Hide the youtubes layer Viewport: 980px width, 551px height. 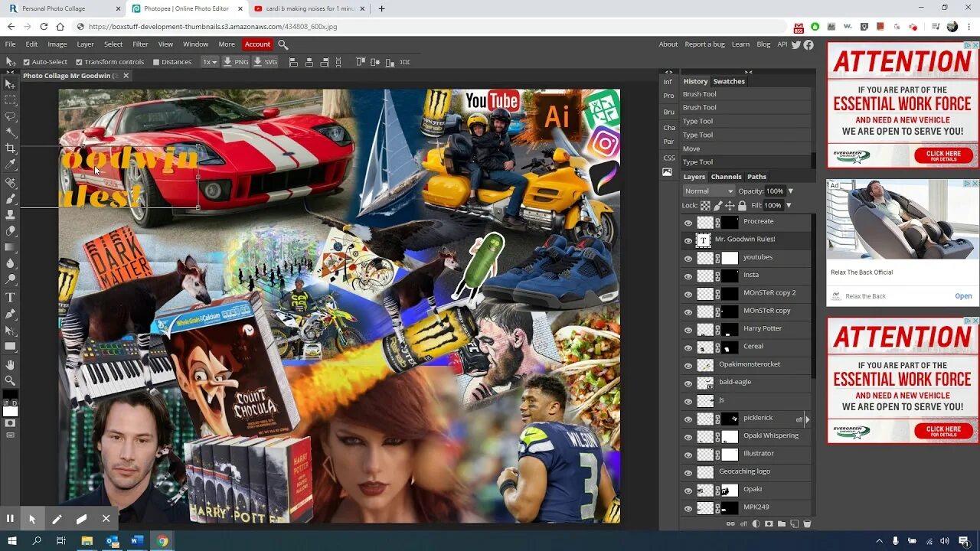pos(688,259)
